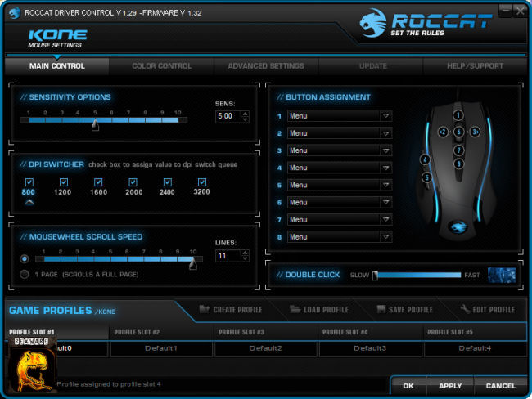
Task: Click mouse button 4 marker on diagram
Action: 425,159
